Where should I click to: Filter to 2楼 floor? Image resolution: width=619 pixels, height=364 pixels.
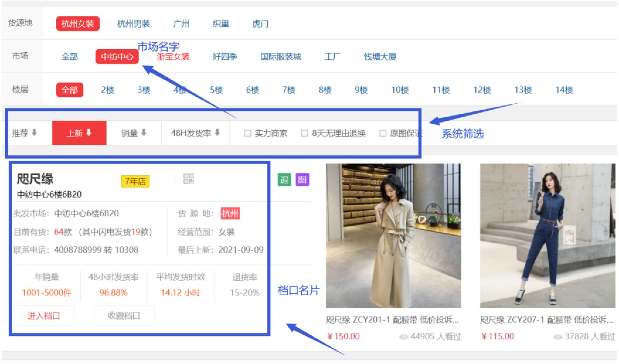coord(108,90)
